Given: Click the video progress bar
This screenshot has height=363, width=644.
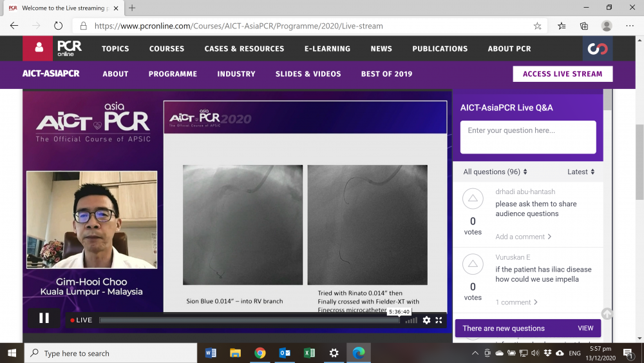Looking at the screenshot, I should pos(249,320).
